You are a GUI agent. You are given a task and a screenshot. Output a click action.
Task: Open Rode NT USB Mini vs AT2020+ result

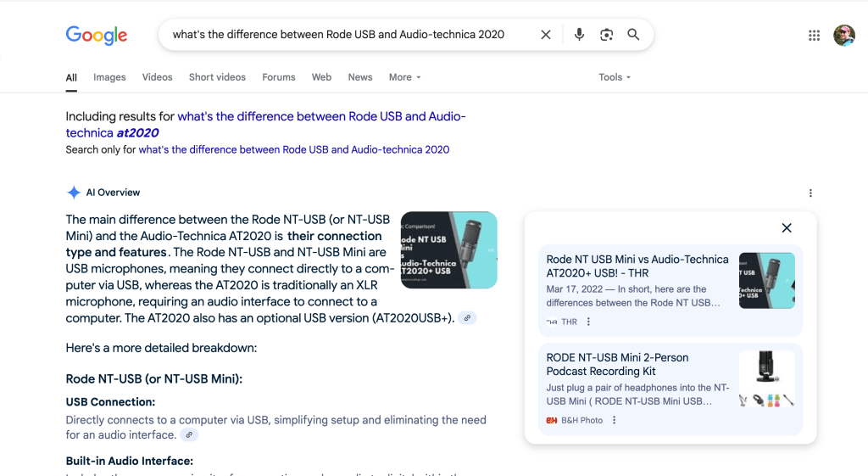coord(637,266)
